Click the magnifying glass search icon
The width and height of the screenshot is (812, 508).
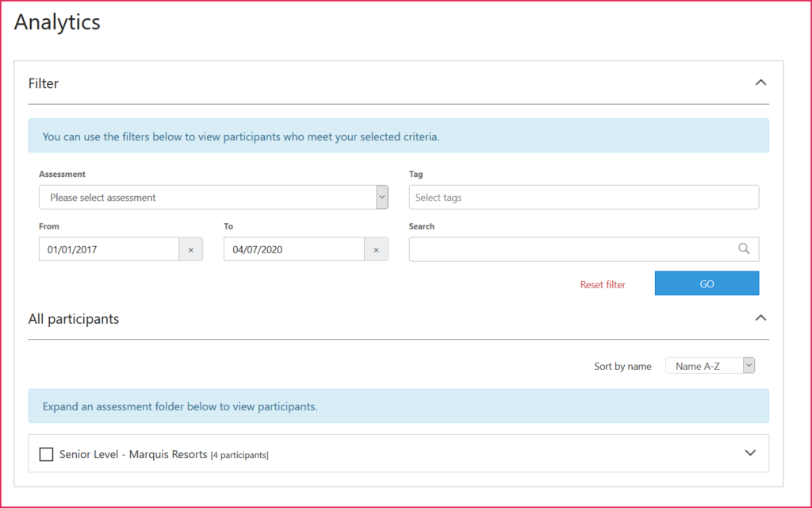coord(744,249)
